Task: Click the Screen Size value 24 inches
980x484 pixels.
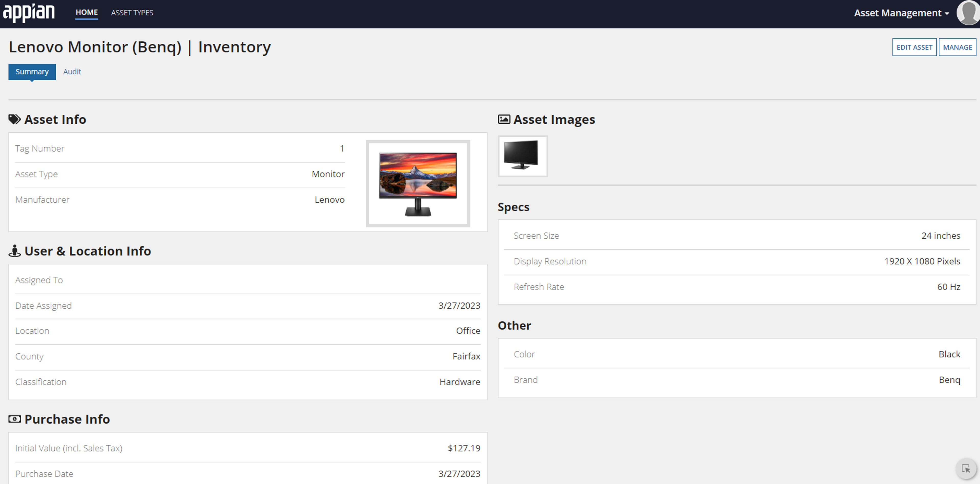Action: pyautogui.click(x=941, y=236)
